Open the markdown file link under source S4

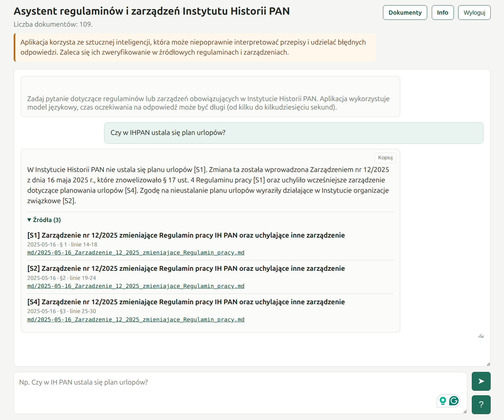(x=136, y=320)
